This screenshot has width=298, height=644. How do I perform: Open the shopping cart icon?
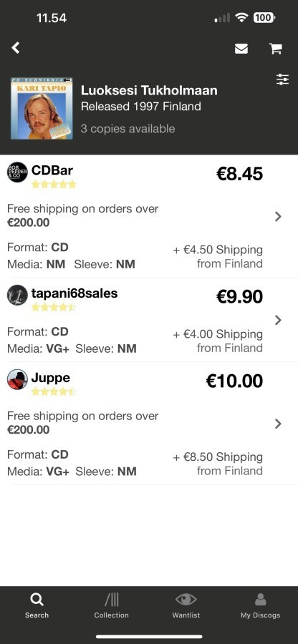pyautogui.click(x=275, y=49)
